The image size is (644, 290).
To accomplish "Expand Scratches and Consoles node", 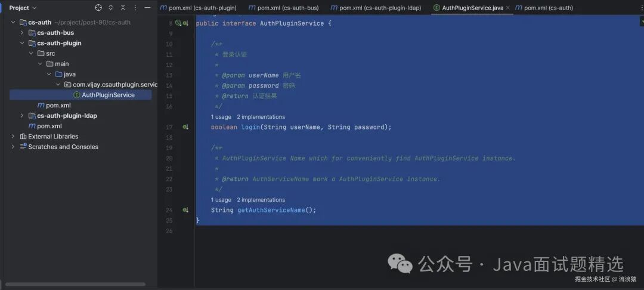I will (x=13, y=147).
